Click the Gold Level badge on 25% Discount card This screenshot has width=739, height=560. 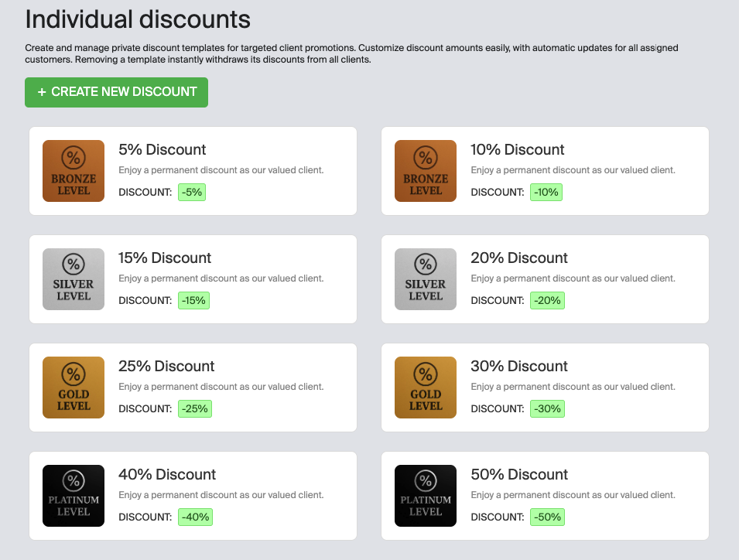pyautogui.click(x=73, y=388)
